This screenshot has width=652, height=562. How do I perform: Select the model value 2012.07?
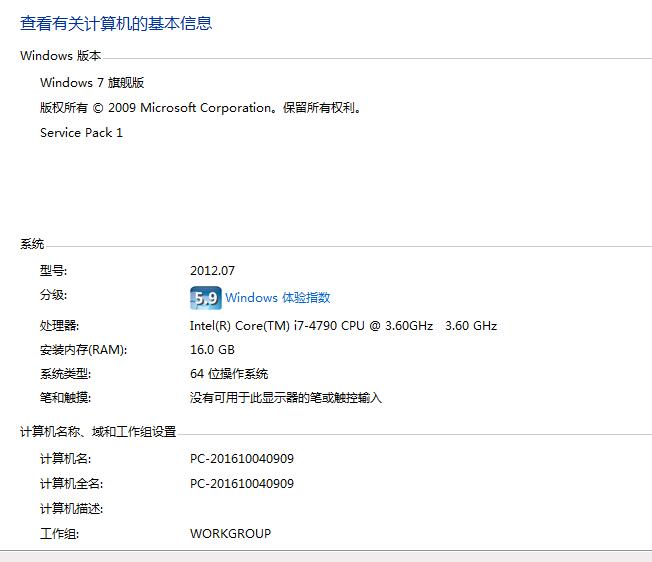tap(212, 271)
